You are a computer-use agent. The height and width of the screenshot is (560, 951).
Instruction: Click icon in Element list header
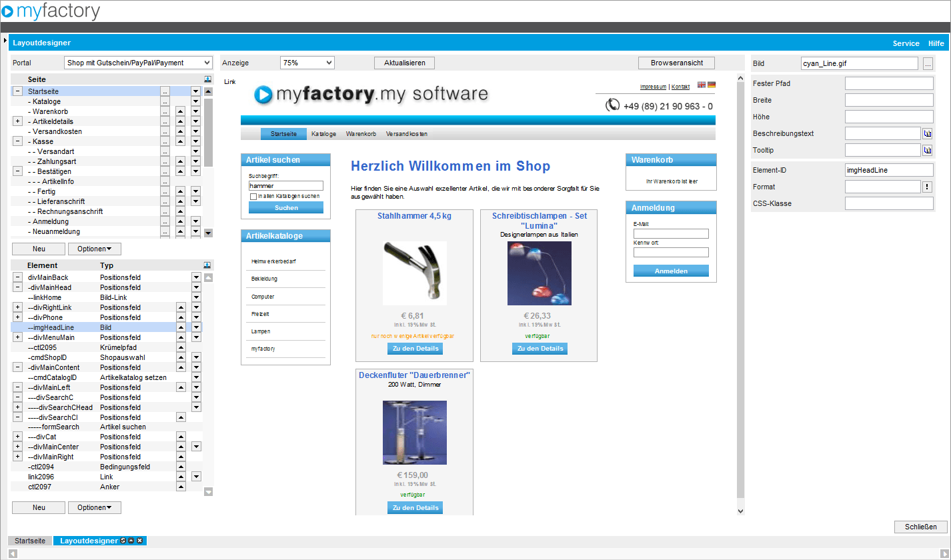(207, 265)
